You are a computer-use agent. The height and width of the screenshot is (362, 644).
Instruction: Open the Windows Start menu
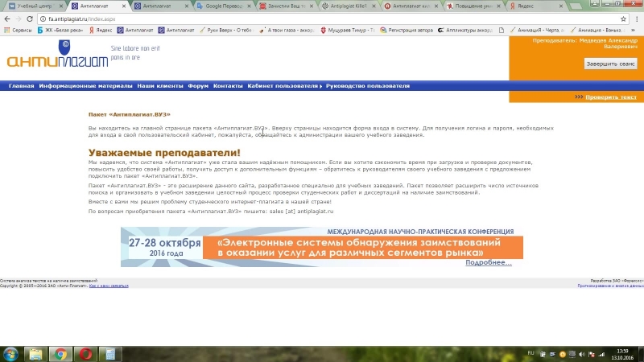[x=11, y=353]
